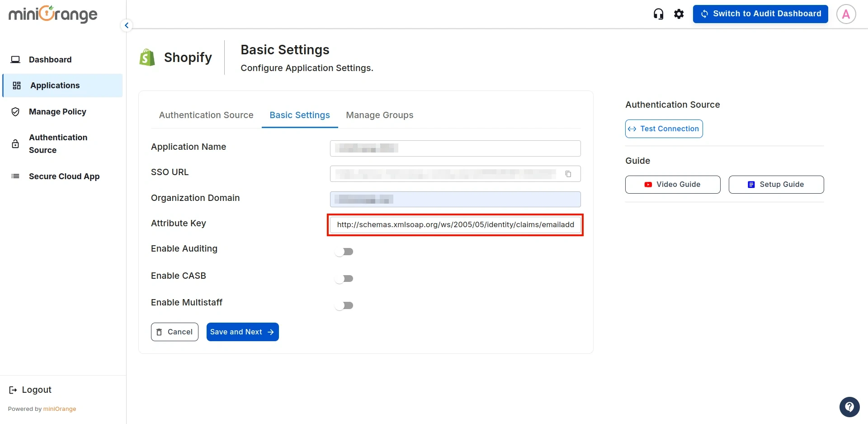
Task: Open the Authentication Source tab
Action: click(x=206, y=115)
